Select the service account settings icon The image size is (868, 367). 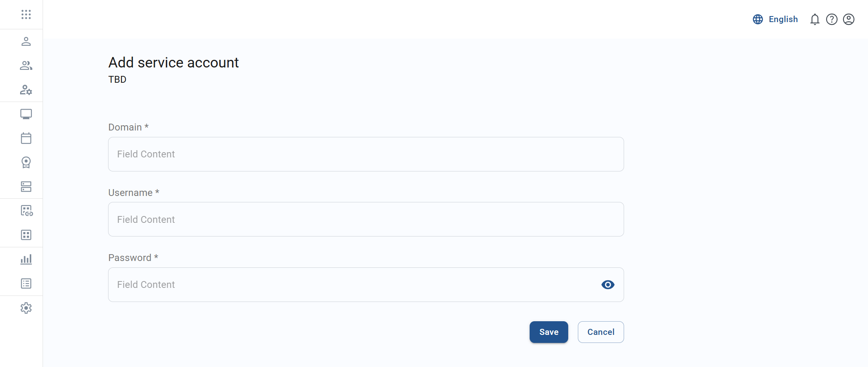point(27,90)
